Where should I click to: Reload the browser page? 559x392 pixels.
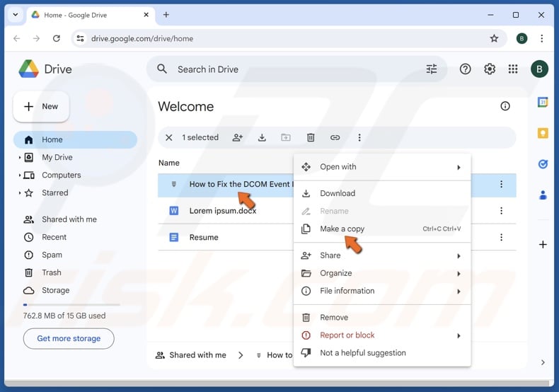(x=57, y=38)
